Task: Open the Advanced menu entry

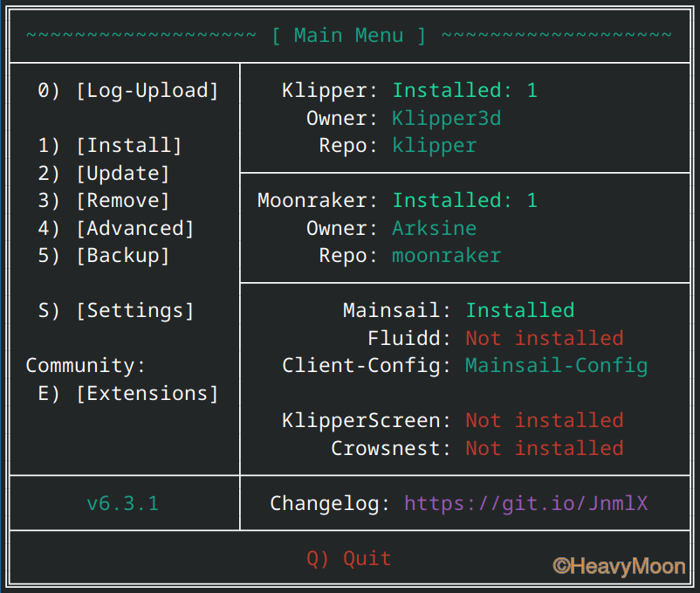Action: 115,228
